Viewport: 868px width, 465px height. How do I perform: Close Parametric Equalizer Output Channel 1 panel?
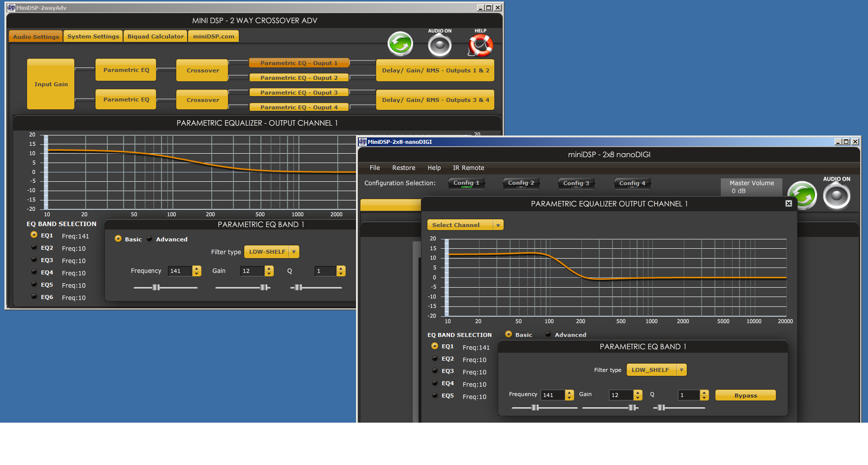pyautogui.click(x=788, y=203)
